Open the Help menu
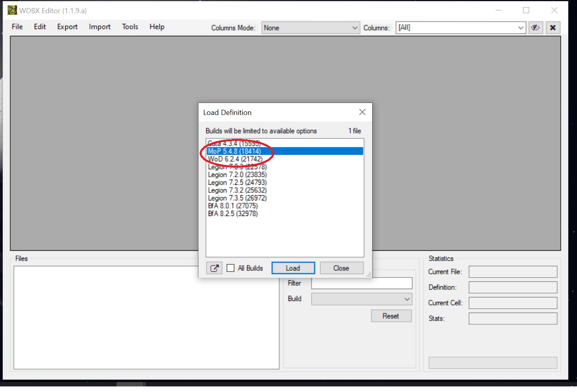Image resolution: width=577 pixels, height=392 pixels. point(157,27)
